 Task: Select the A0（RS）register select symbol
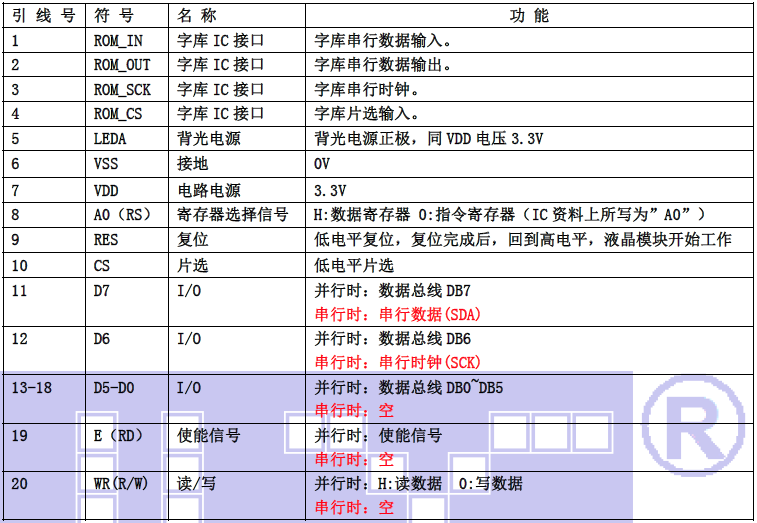[x=121, y=214]
